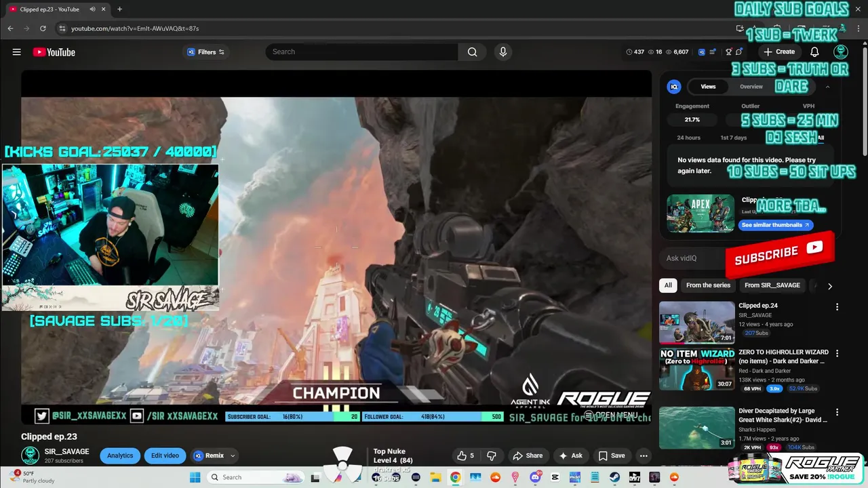Launch Steam from the taskbar
This screenshot has width=868, height=488.
point(614,477)
